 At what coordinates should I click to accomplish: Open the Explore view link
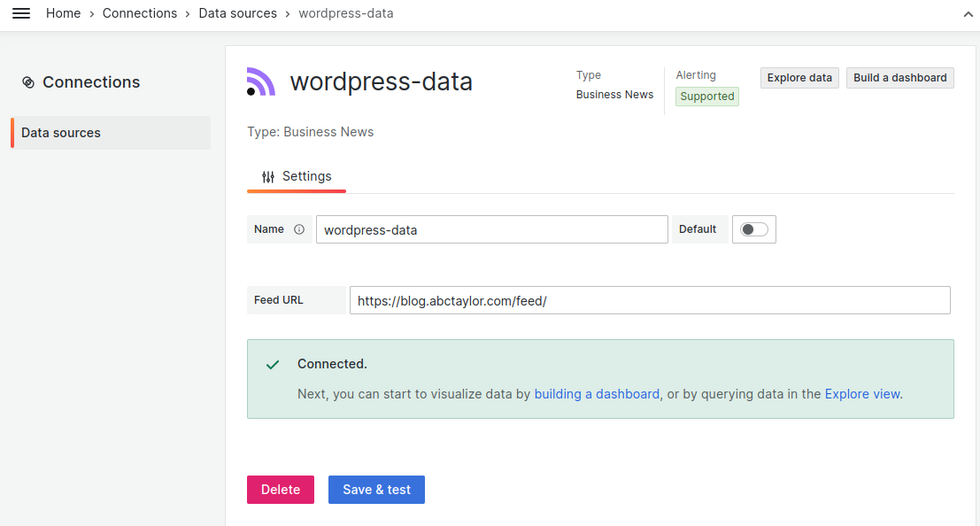(x=861, y=393)
